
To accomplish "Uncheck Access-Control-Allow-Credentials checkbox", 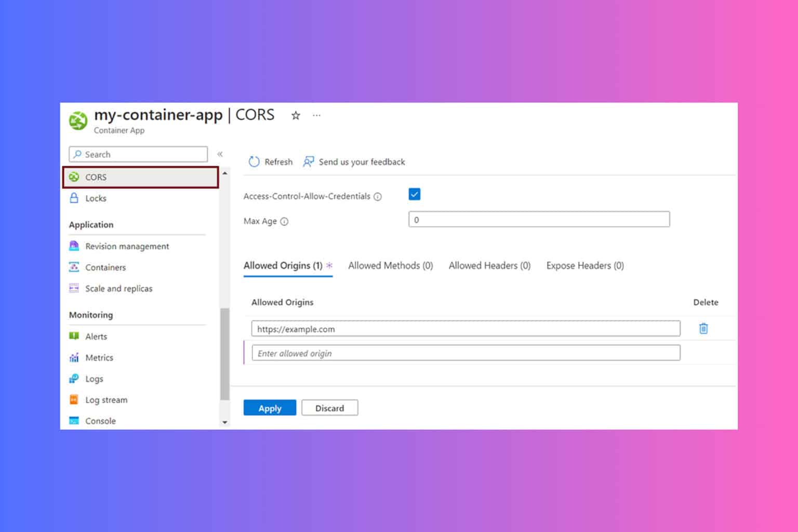I will pyautogui.click(x=415, y=194).
